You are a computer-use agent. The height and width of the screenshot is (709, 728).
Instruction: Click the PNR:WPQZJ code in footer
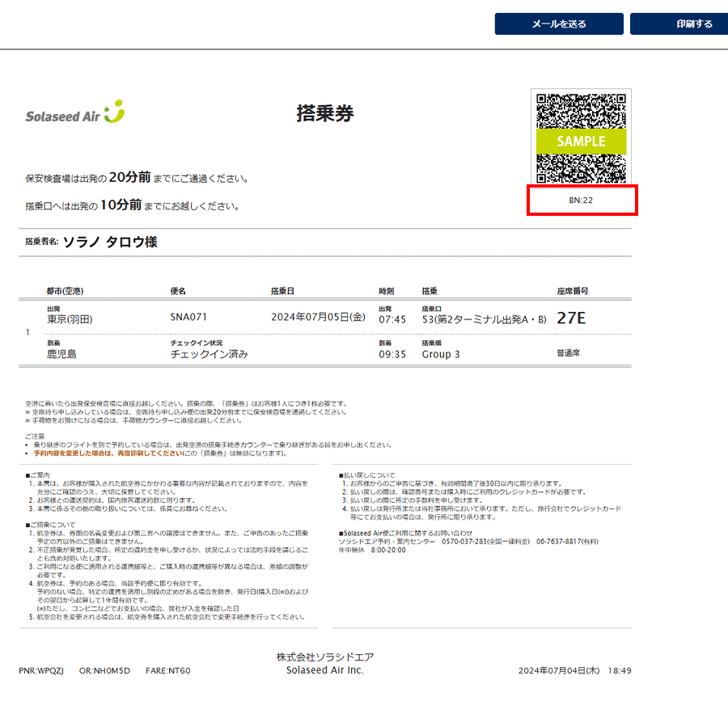pos(40,671)
